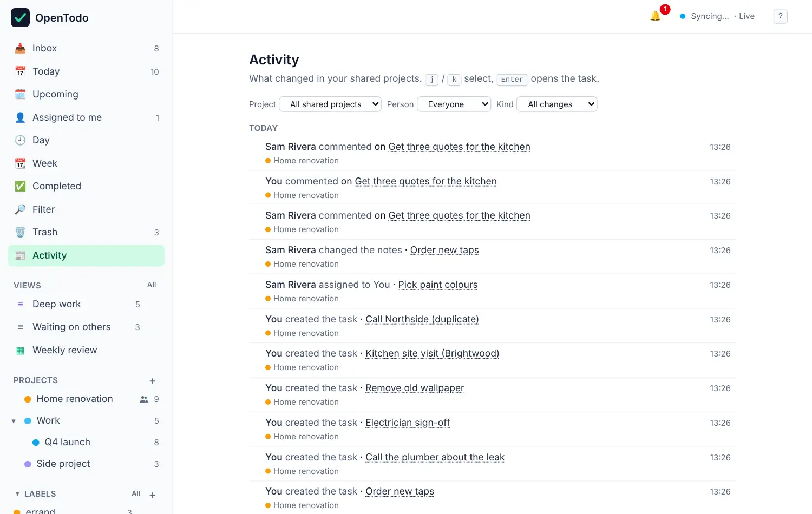This screenshot has height=514, width=812.
Task: Add a new project with the plus
Action: (153, 381)
